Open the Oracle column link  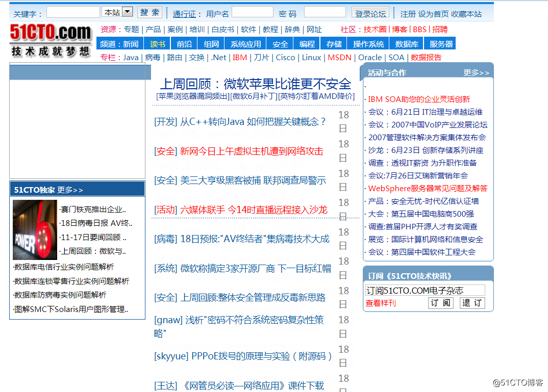pyautogui.click(x=370, y=58)
